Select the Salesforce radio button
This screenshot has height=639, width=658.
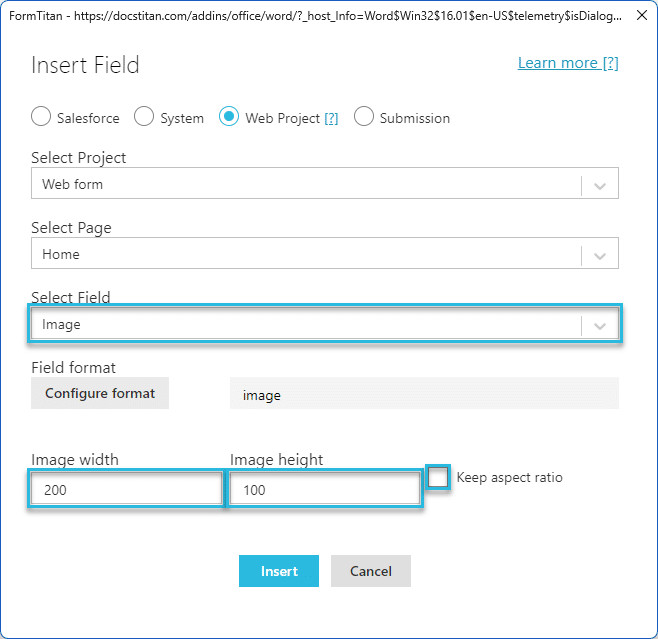(x=41, y=117)
